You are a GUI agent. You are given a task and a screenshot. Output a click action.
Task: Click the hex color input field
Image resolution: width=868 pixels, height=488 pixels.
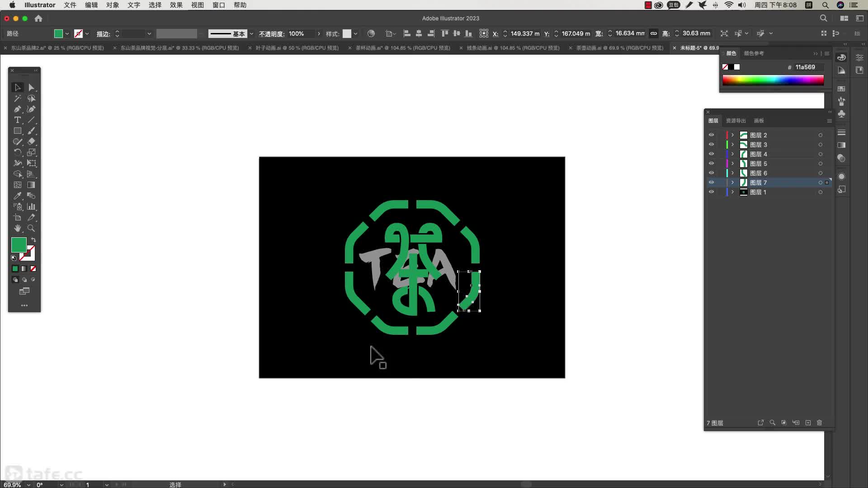808,67
